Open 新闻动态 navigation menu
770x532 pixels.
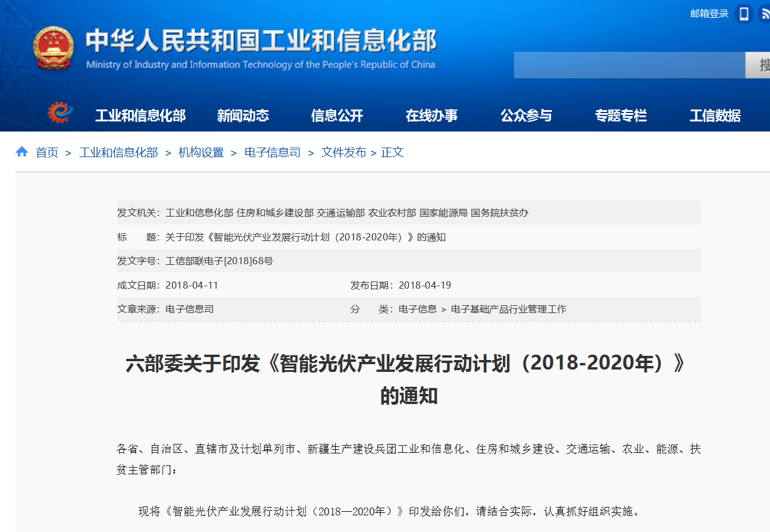(243, 116)
